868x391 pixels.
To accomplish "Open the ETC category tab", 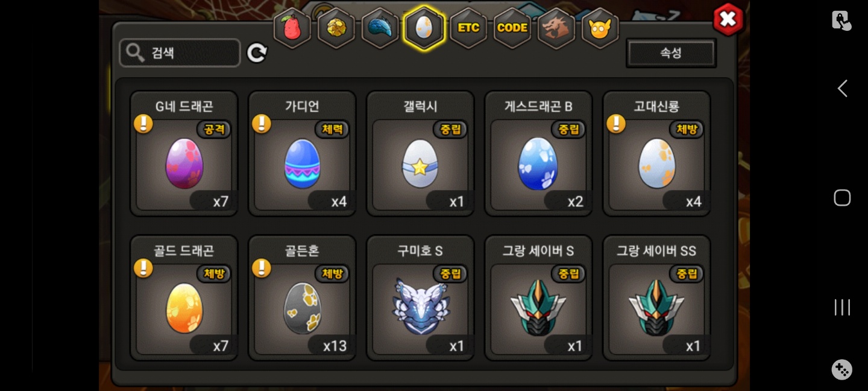I will 468,28.
